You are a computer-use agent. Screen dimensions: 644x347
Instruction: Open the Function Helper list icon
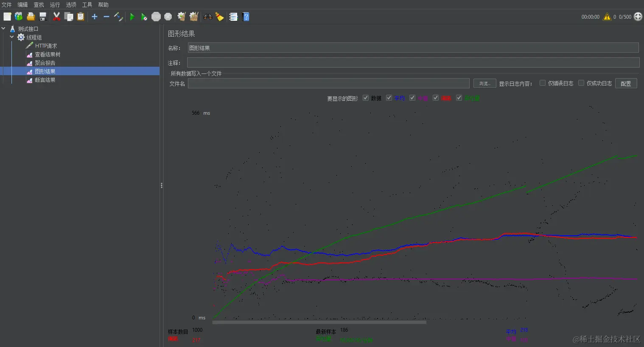click(233, 17)
